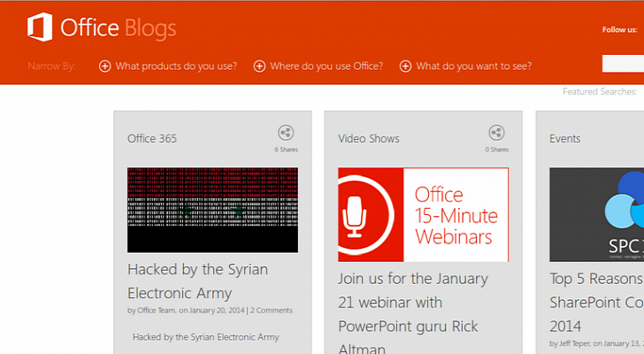Click the plus icon beside 'What products do you use?'
Image resolution: width=644 pixels, height=354 pixels.
tap(105, 66)
